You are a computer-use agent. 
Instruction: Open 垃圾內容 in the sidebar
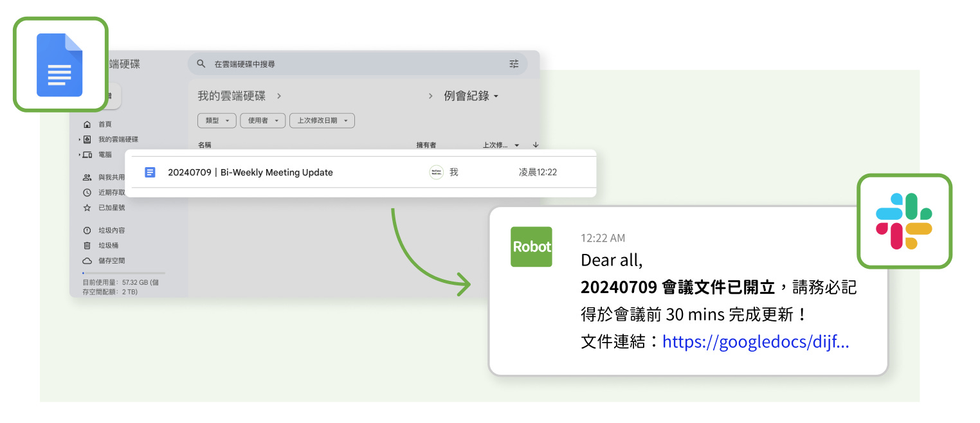coord(111,230)
